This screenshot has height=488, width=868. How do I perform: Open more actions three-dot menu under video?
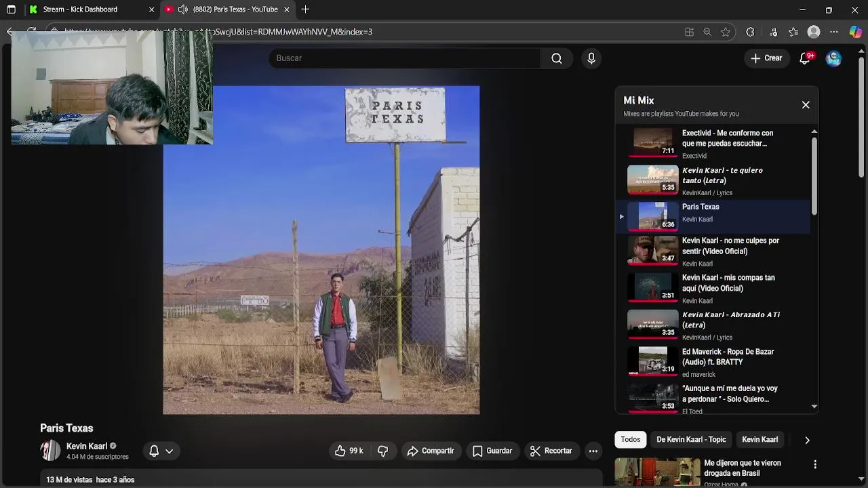coord(593,451)
